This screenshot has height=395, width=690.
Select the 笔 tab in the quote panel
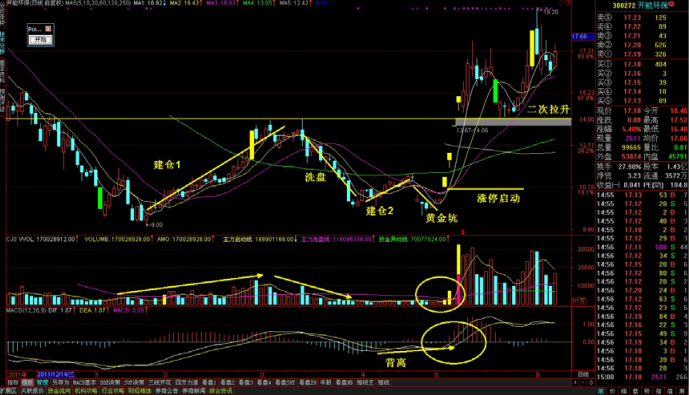point(601,391)
